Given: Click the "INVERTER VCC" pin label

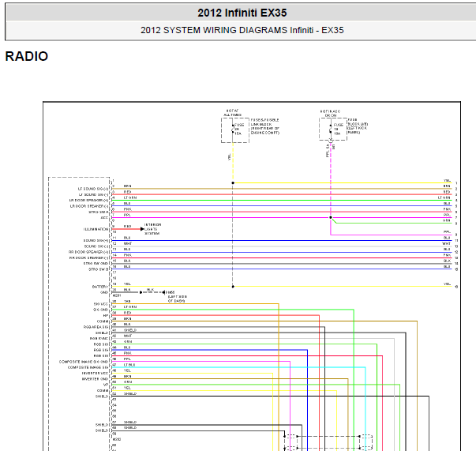Looking at the screenshot, I should click(x=95, y=374).
